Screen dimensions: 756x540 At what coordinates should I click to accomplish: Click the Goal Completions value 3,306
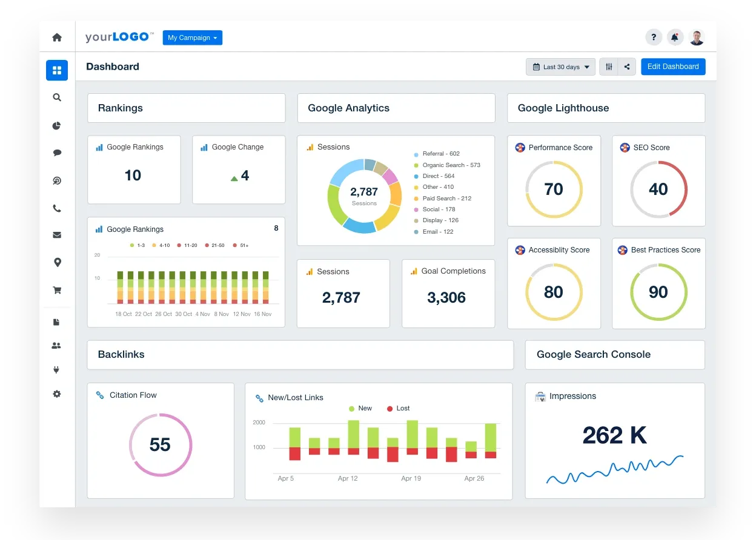[446, 298]
